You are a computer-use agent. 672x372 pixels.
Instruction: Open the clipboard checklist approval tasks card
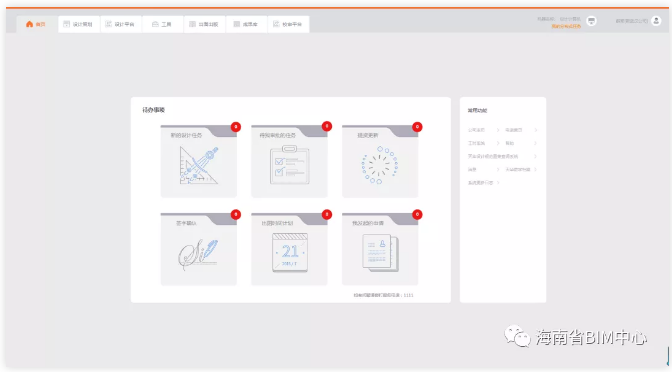[289, 162]
